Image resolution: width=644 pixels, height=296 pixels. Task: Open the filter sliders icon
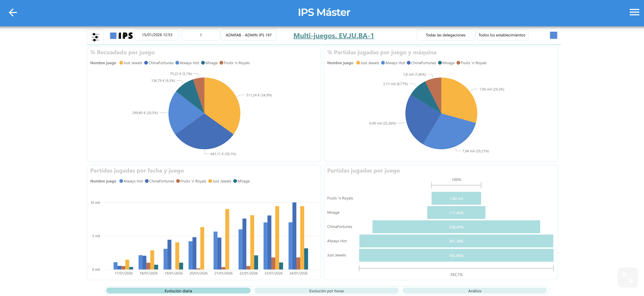tap(95, 37)
